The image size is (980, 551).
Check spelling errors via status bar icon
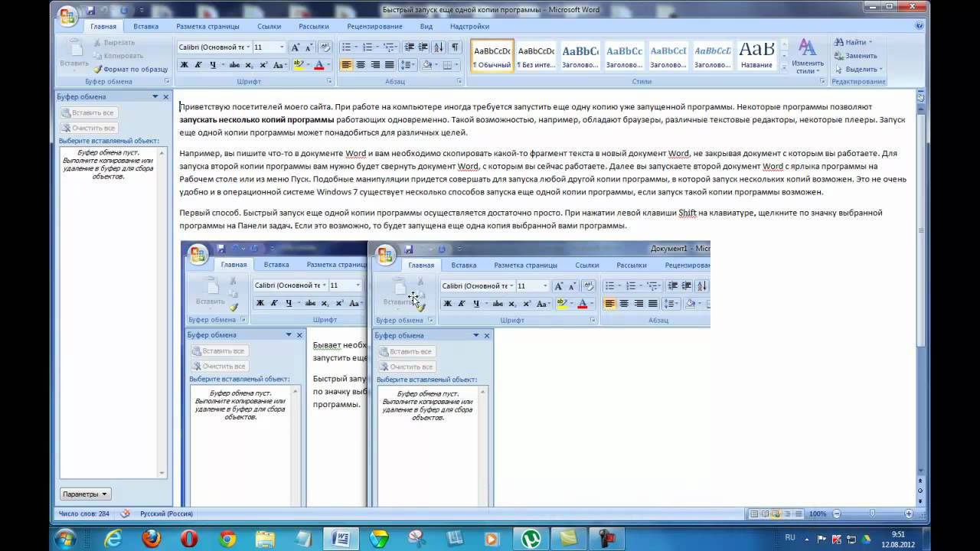(125, 514)
